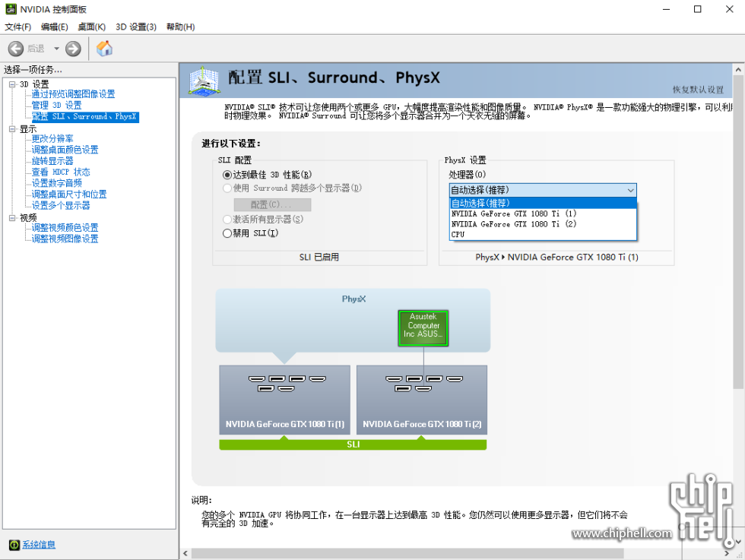Image resolution: width=745 pixels, height=560 pixels.
Task: Choose 自动选择(推荐) in dropdown list
Action: click(543, 204)
